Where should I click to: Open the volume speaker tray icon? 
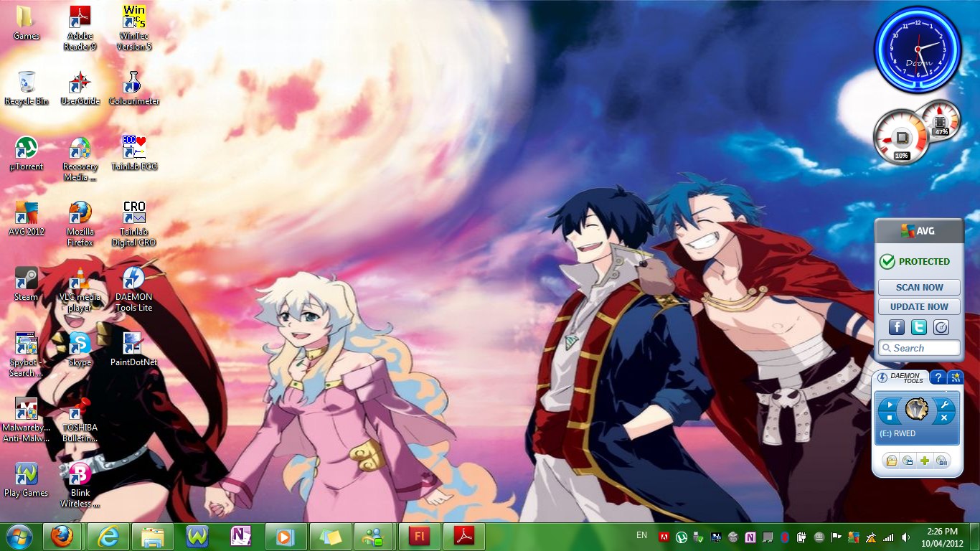point(905,537)
